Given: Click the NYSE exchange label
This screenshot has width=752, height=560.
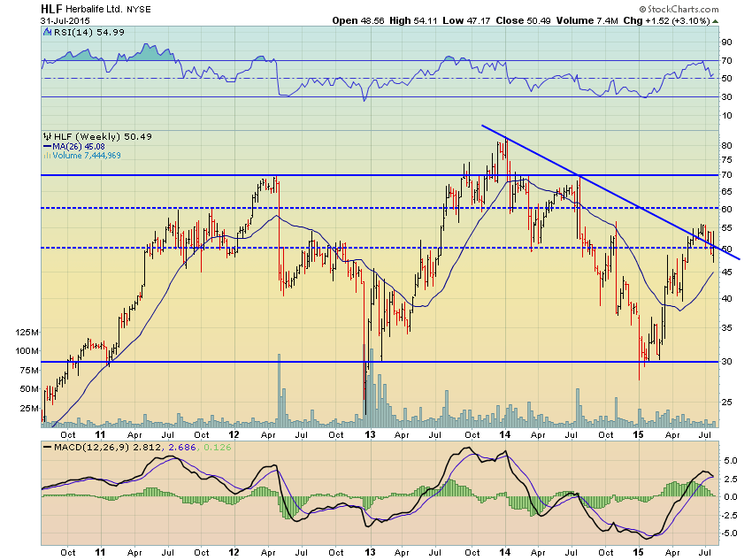Looking at the screenshot, I should 139,10.
